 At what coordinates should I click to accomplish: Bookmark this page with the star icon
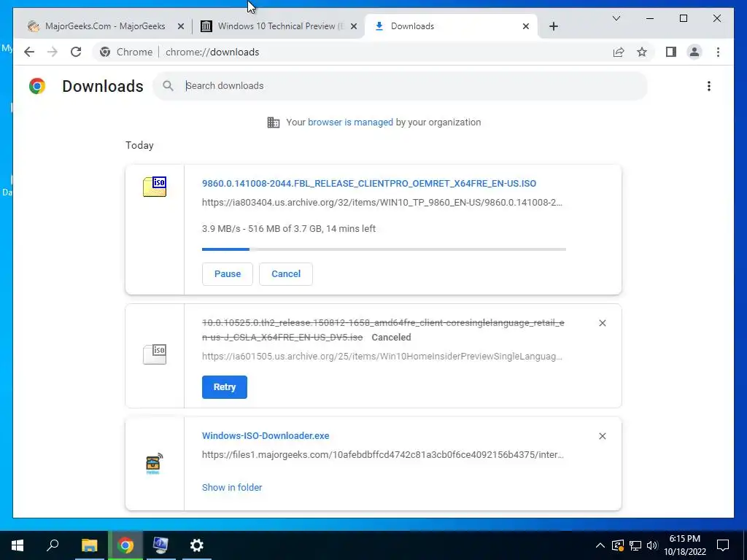point(642,52)
